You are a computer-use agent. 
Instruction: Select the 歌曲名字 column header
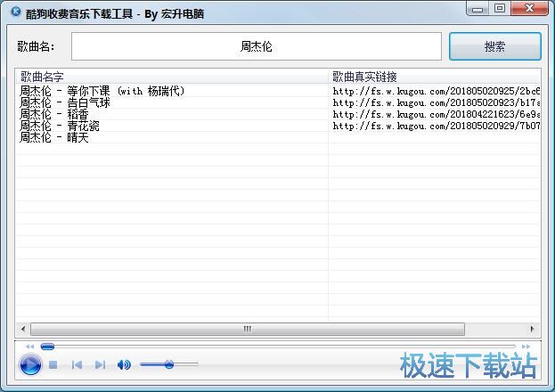tap(172, 77)
